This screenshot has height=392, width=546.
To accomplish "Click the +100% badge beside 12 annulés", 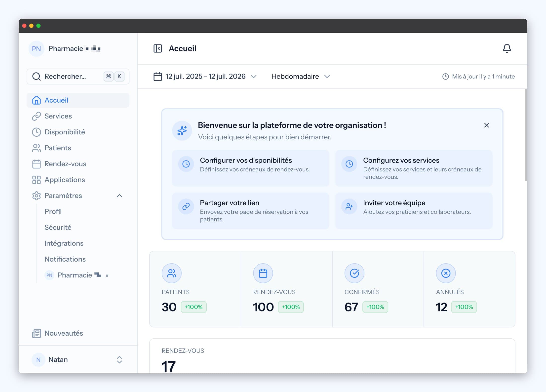I will click(464, 307).
